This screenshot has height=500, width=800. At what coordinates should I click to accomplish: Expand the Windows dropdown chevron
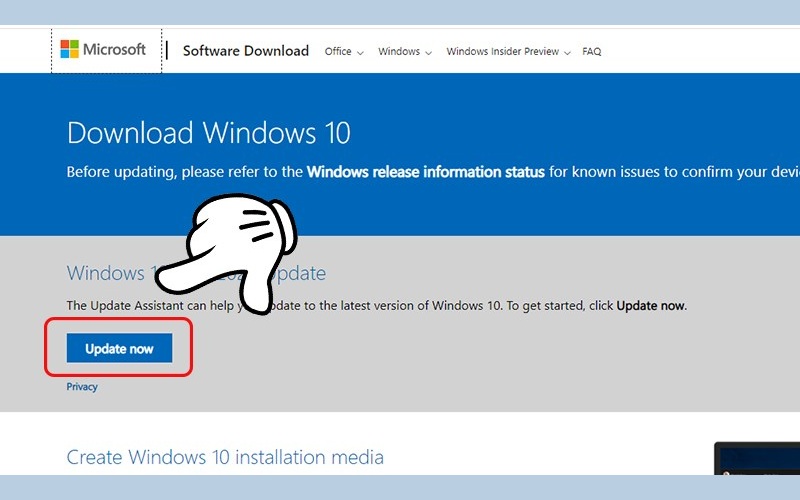point(429,53)
